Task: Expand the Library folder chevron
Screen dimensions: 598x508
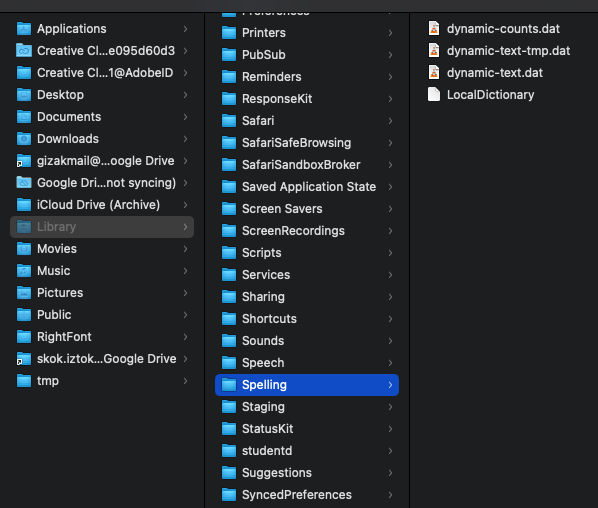Action: tap(185, 227)
